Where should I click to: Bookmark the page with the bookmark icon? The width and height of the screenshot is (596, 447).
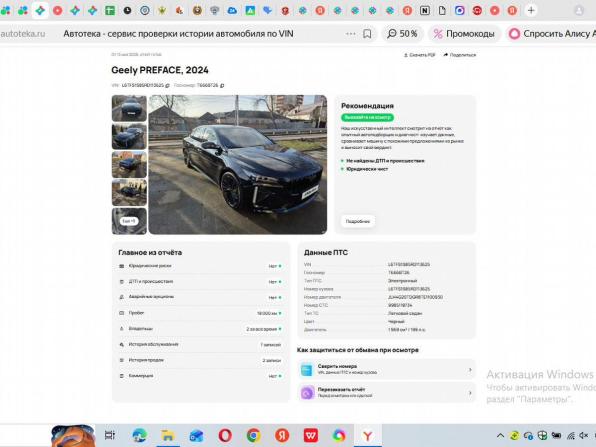367,34
